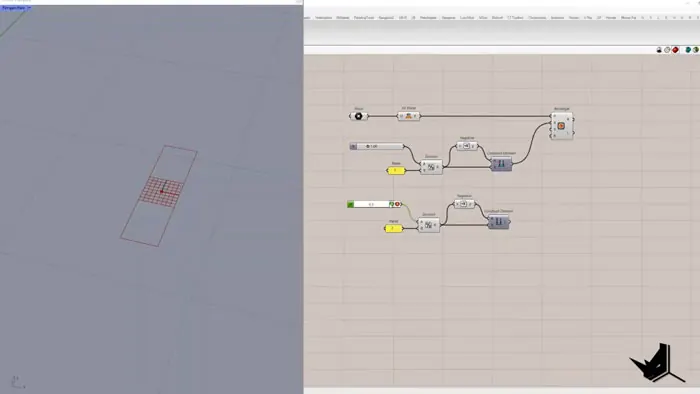Image resolution: width=700 pixels, height=394 pixels.
Task: Click the teal selected-only preview icon
Action: pos(688,50)
